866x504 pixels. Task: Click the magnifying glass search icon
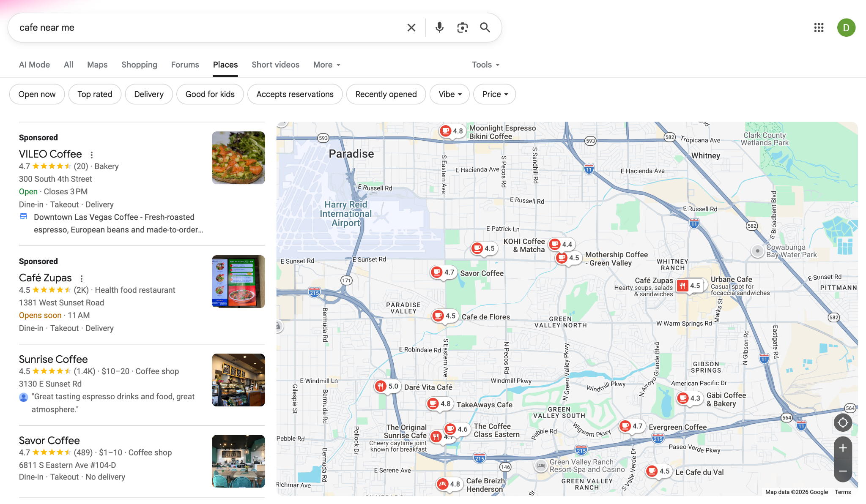click(x=485, y=27)
